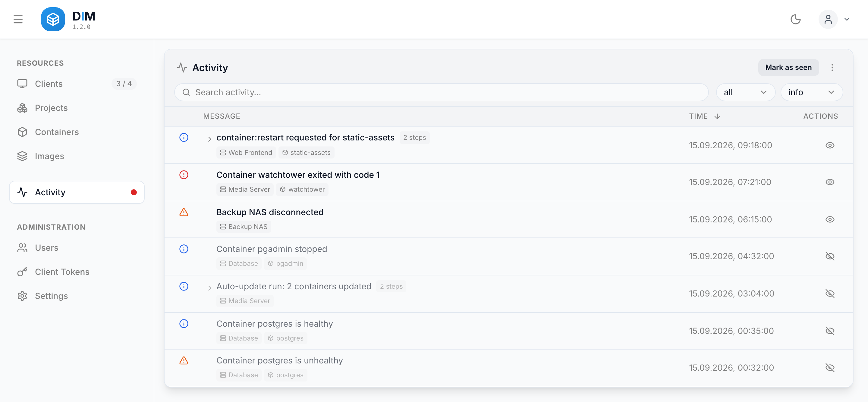Click the Backup NAS client tag
The image size is (868, 402).
click(244, 227)
